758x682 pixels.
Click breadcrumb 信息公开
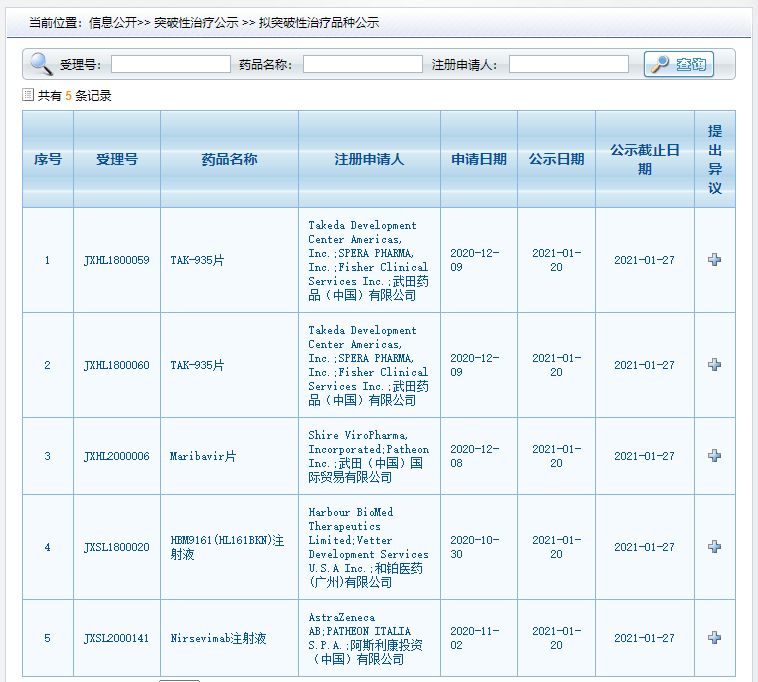[113, 23]
